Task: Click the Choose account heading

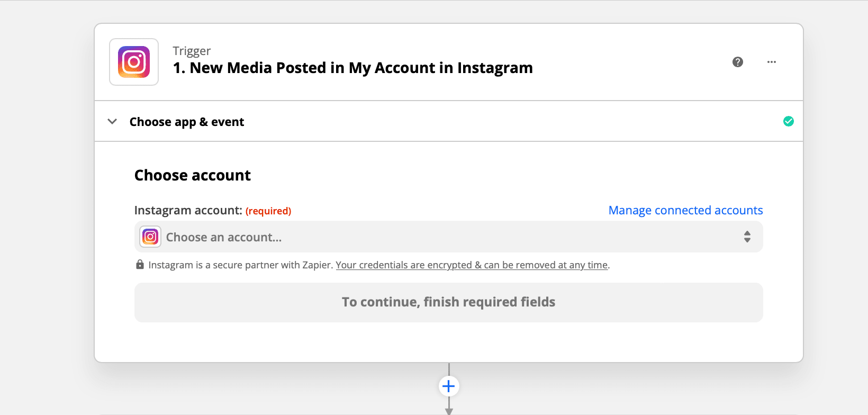Action: coord(193,175)
